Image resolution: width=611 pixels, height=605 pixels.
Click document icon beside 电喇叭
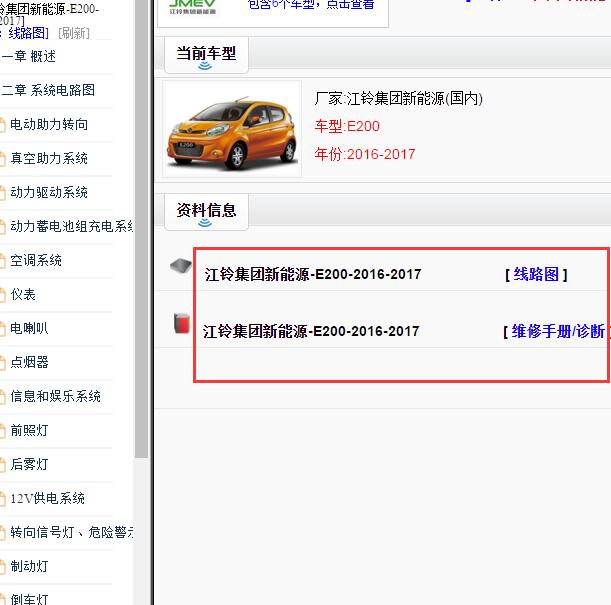(2, 329)
